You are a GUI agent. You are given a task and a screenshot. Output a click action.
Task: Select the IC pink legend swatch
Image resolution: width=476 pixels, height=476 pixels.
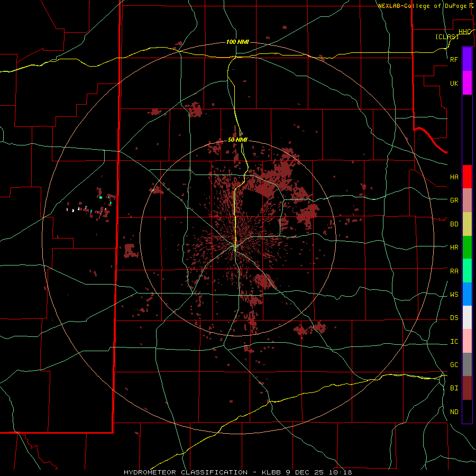pyautogui.click(x=467, y=341)
